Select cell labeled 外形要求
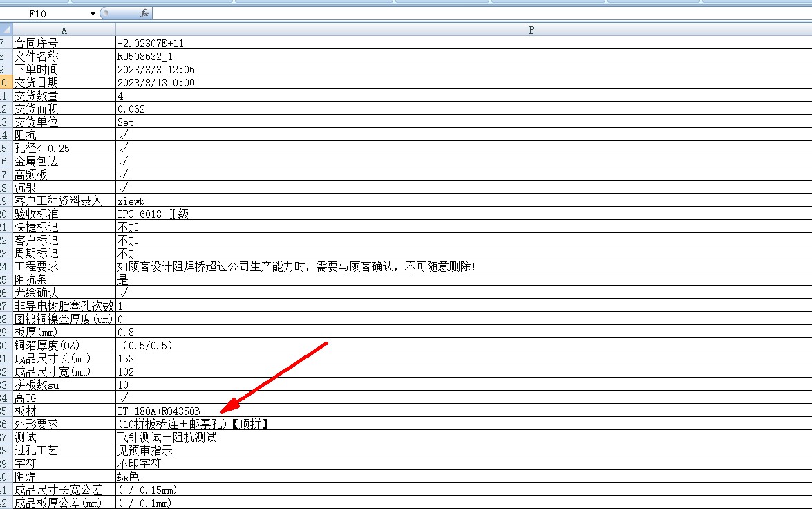 (64, 424)
